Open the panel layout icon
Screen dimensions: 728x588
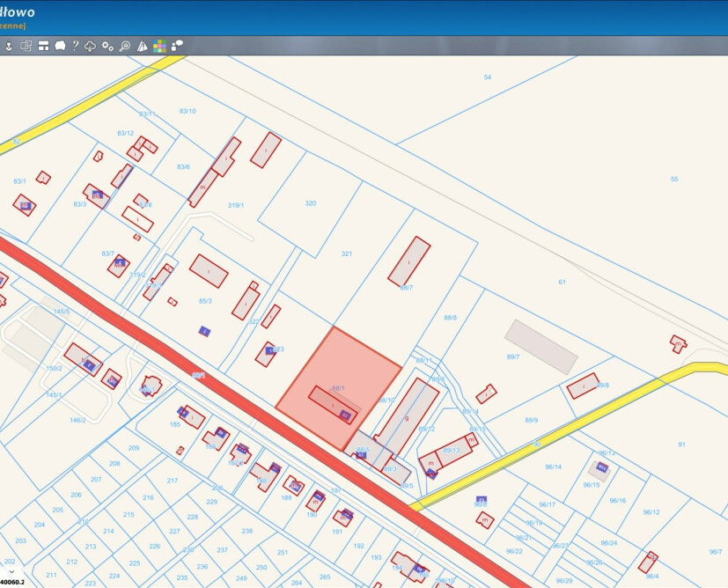tap(43, 46)
